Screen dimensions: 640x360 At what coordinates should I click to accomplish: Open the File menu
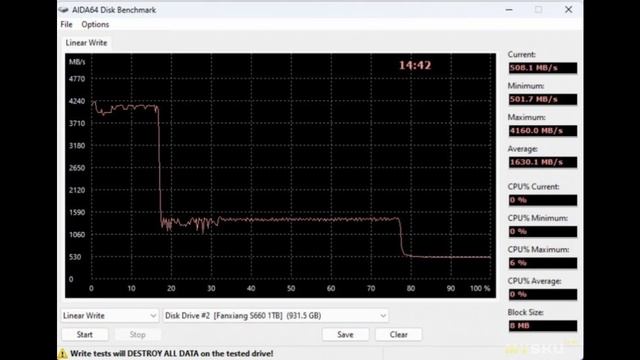tap(66, 24)
